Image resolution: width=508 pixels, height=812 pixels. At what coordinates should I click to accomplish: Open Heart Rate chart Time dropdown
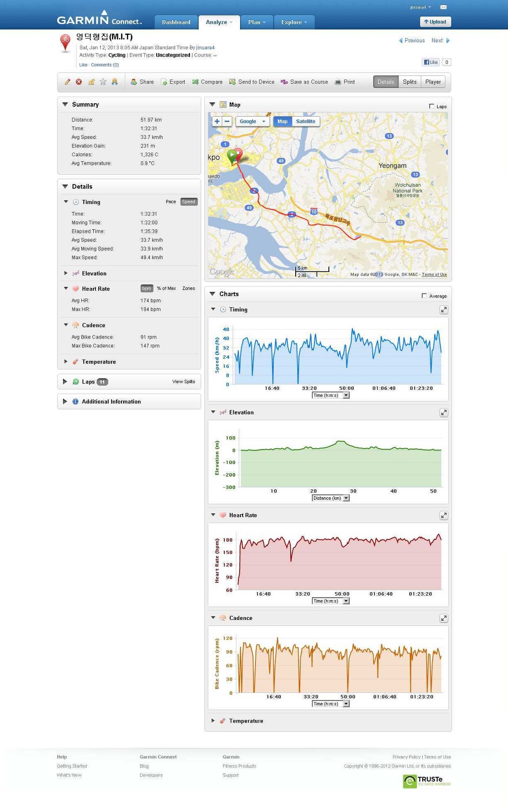pyautogui.click(x=331, y=601)
